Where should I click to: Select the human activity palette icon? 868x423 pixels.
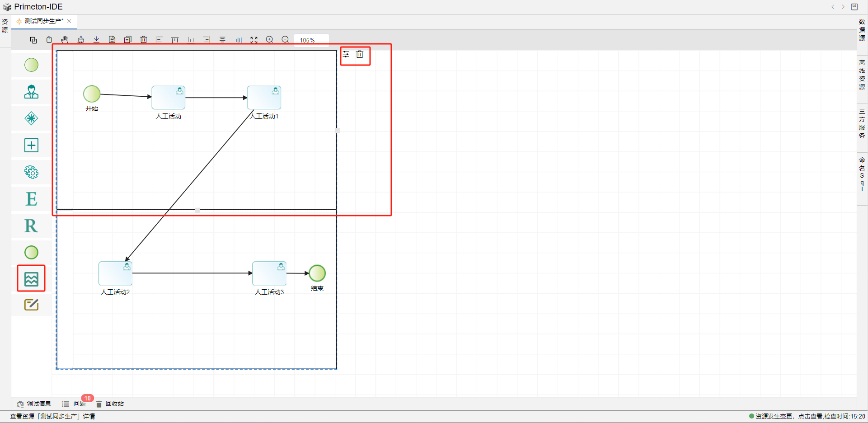31,92
